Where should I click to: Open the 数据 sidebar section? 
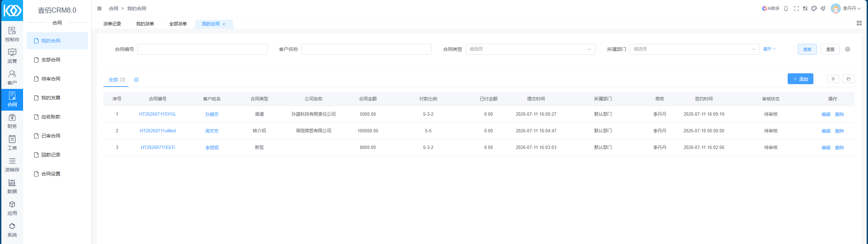[12, 187]
